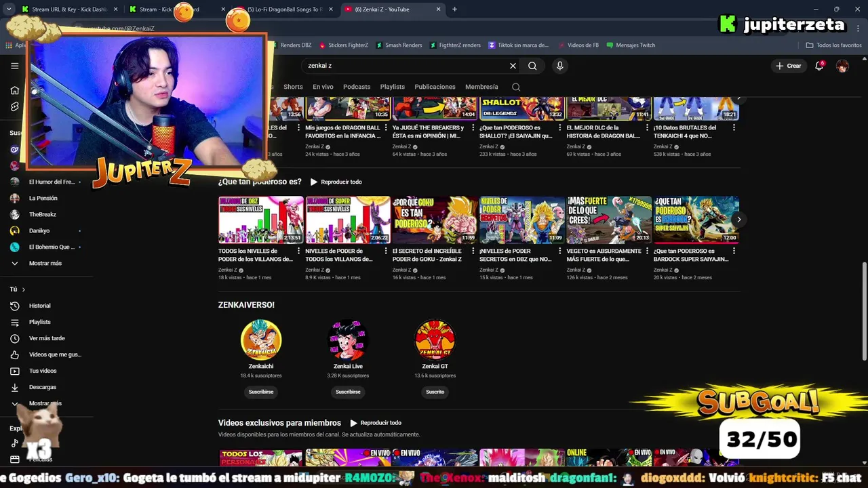Open Que tan poderoso es Bardock thumbnail
This screenshot has height=488, width=868.
(x=696, y=220)
